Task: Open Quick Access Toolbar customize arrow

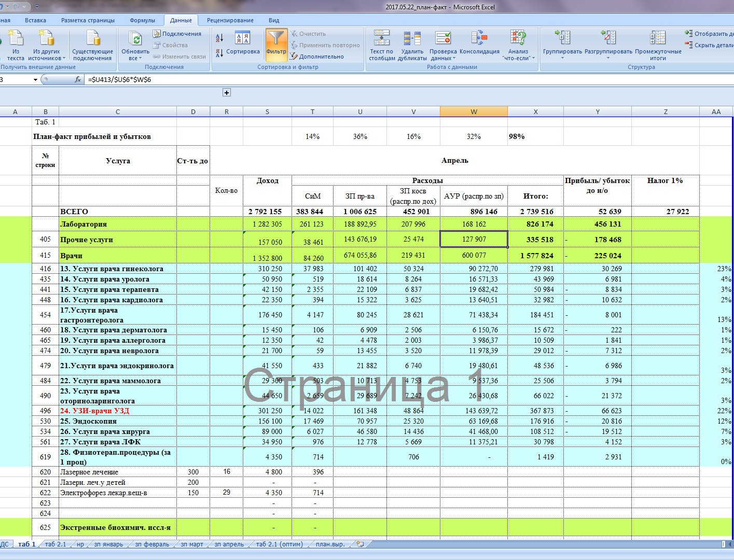Action: tap(38, 7)
